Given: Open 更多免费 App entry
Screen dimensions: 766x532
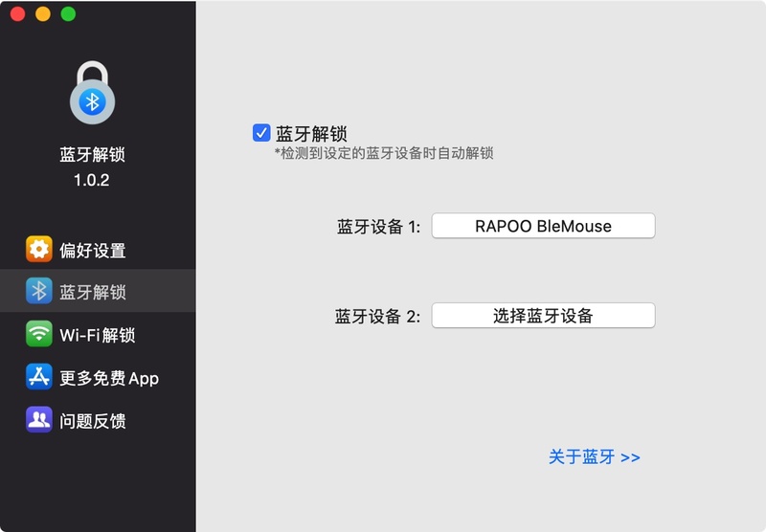Looking at the screenshot, I should (98, 377).
